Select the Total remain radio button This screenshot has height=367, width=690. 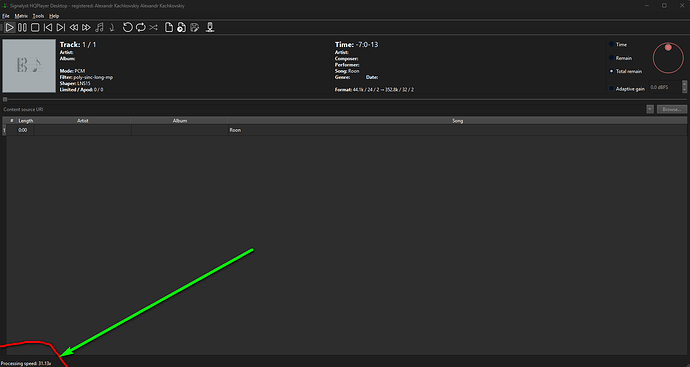[612, 71]
